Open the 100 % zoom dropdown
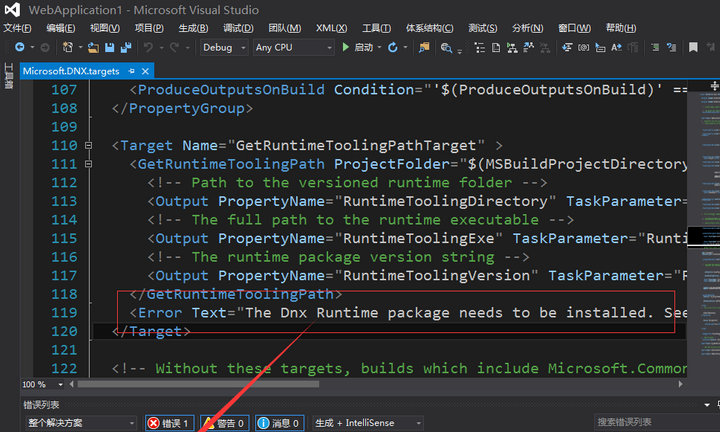Image resolution: width=720 pixels, height=432 pixels. point(60,384)
